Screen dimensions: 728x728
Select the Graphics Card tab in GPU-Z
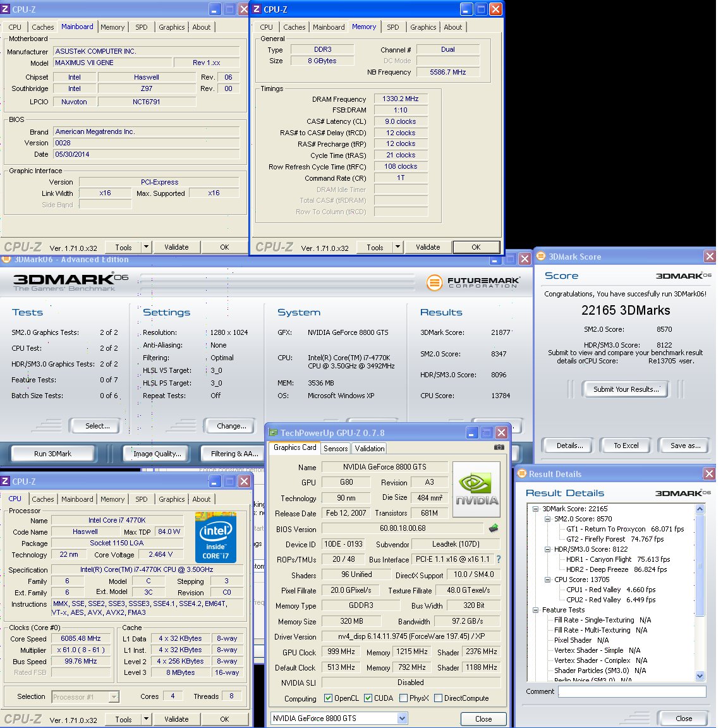295,447
